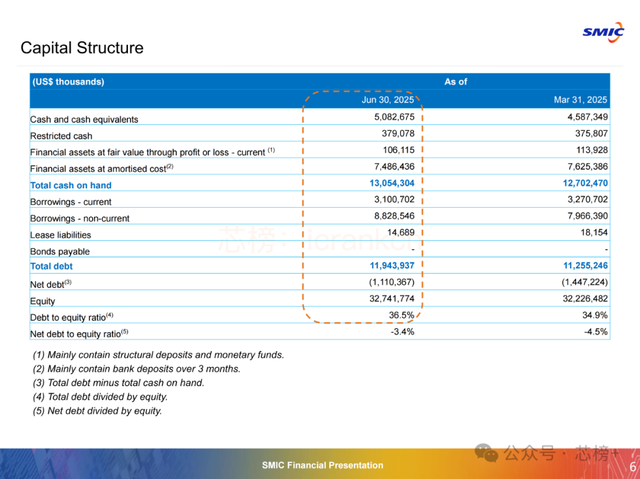Click the Lease liabilities label
The height and width of the screenshot is (479, 640).
(60, 235)
